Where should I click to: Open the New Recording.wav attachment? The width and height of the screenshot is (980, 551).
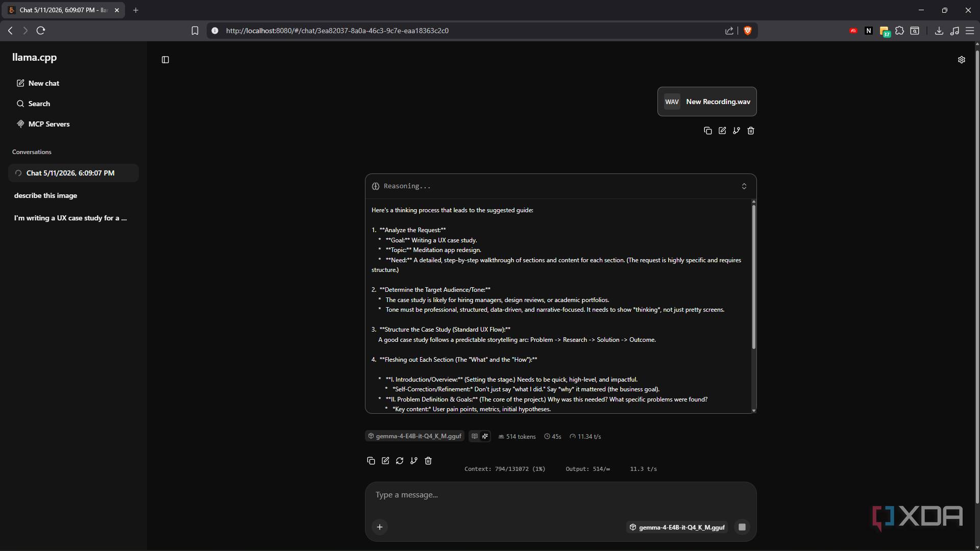coord(707,102)
